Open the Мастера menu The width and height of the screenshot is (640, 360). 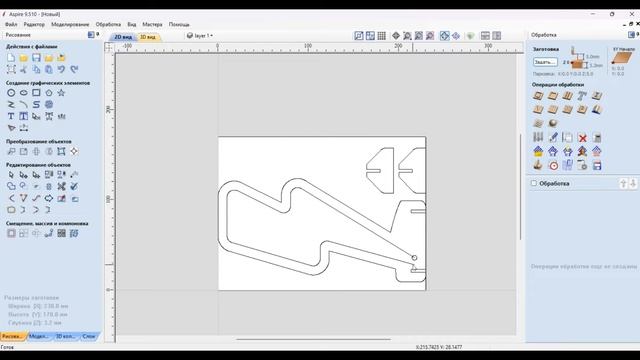(152, 24)
